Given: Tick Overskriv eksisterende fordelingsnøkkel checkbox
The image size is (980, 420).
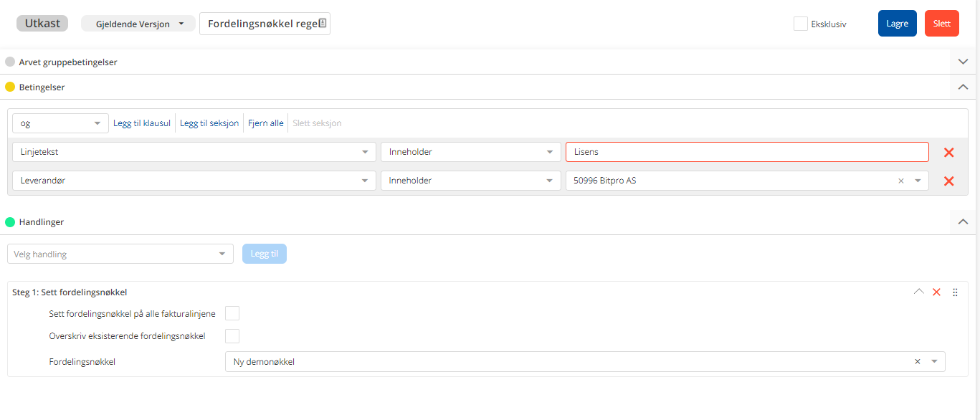Looking at the screenshot, I should pyautogui.click(x=232, y=336).
